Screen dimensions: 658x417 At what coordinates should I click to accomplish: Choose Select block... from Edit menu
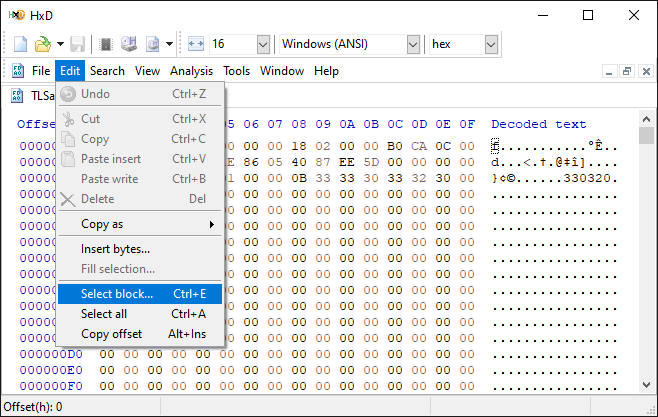[x=117, y=294]
